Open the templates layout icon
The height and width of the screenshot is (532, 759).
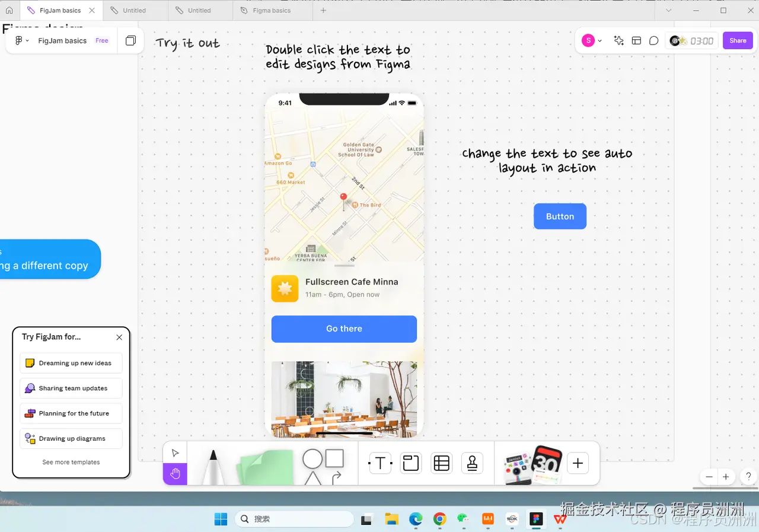pyautogui.click(x=636, y=40)
